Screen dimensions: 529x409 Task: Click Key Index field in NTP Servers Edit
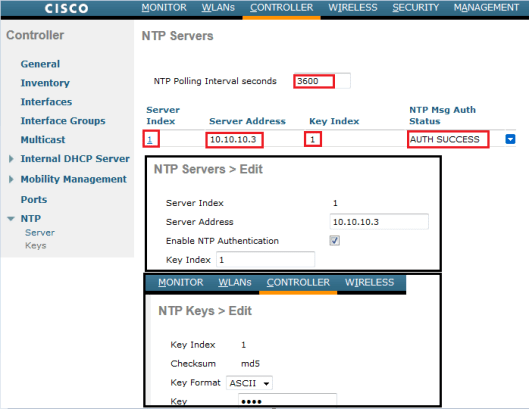coord(266,260)
